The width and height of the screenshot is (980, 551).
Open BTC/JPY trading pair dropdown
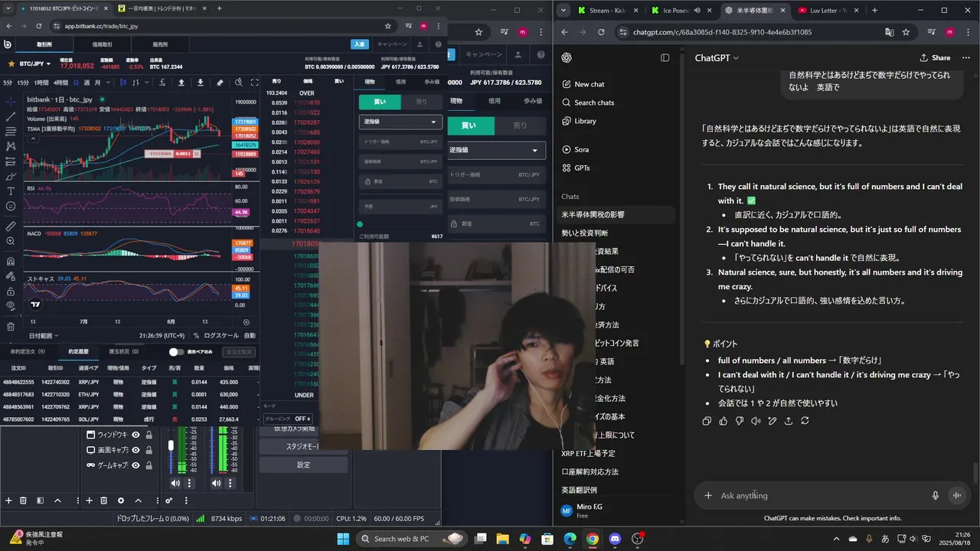pos(35,64)
